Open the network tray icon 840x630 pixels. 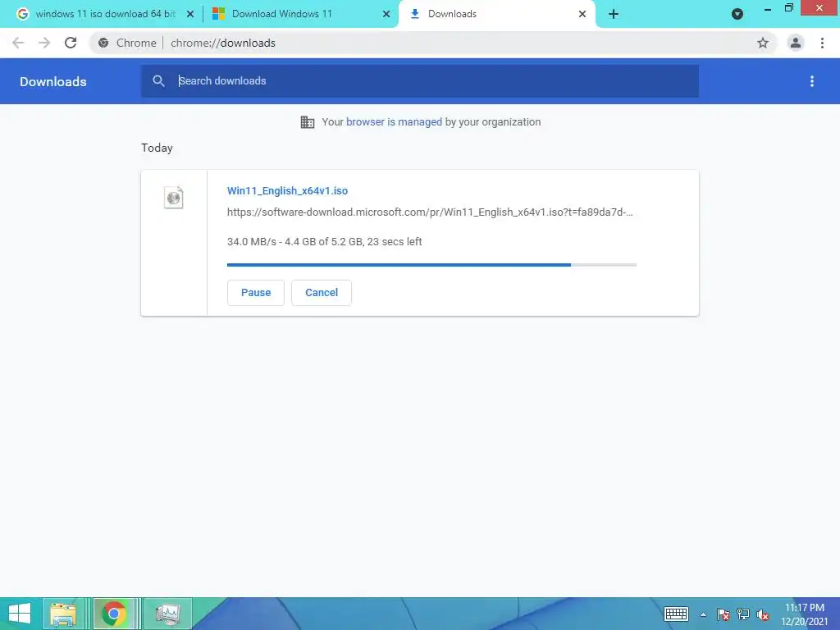743,614
